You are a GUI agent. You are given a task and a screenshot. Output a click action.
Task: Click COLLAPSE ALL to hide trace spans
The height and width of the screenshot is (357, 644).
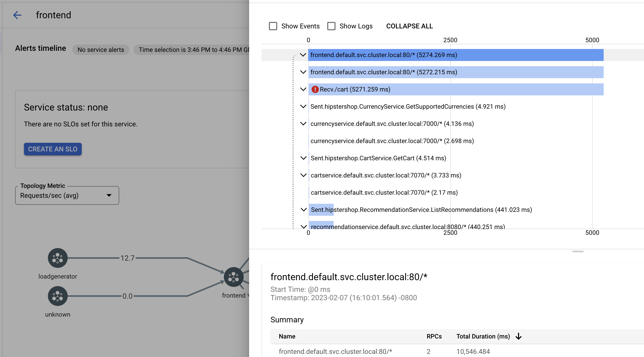(409, 26)
